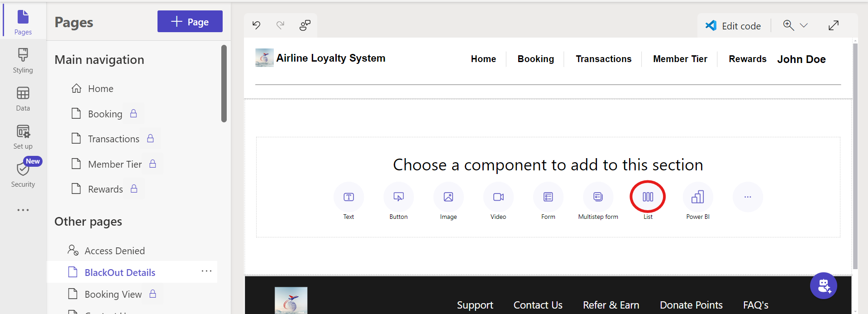
Task: Insert a Text component
Action: (348, 197)
